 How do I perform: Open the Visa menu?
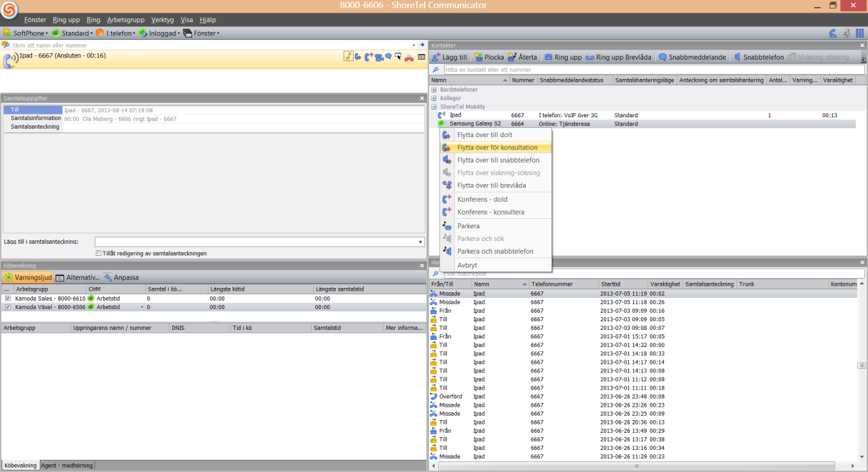(187, 20)
